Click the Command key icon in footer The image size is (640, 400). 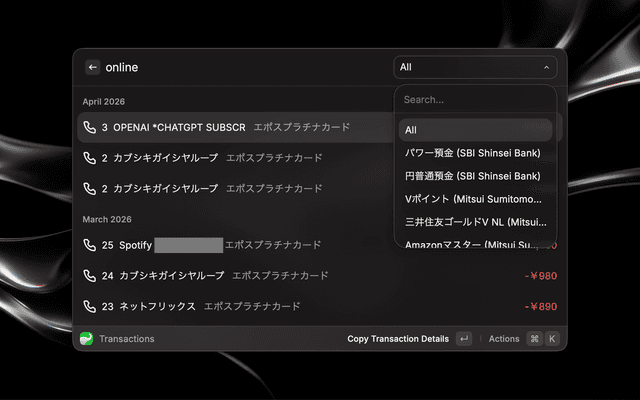(534, 339)
